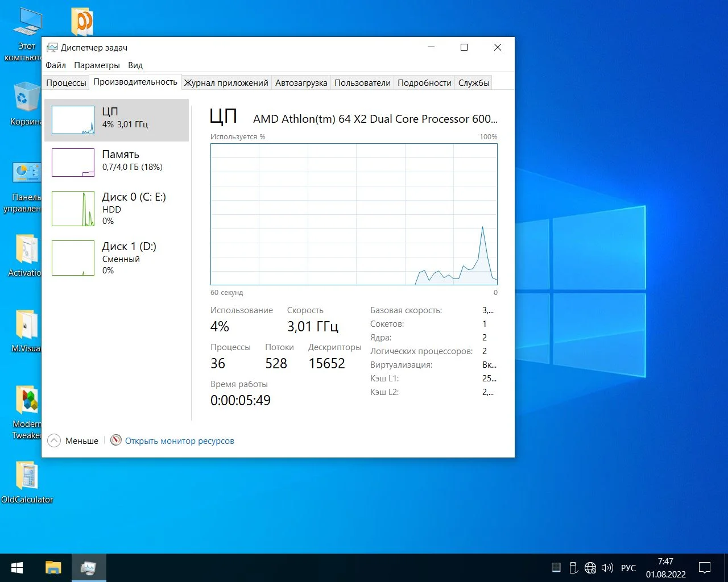
Task: Click the Task Manager title bar icon
Action: pos(52,48)
